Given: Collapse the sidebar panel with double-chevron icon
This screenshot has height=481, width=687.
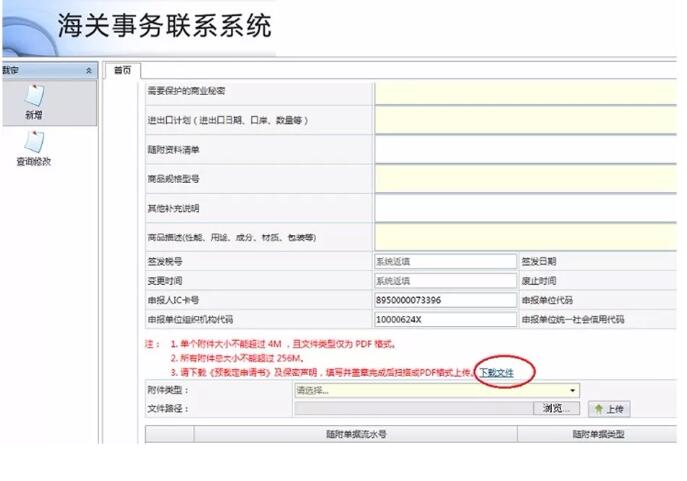Looking at the screenshot, I should click(x=89, y=71).
